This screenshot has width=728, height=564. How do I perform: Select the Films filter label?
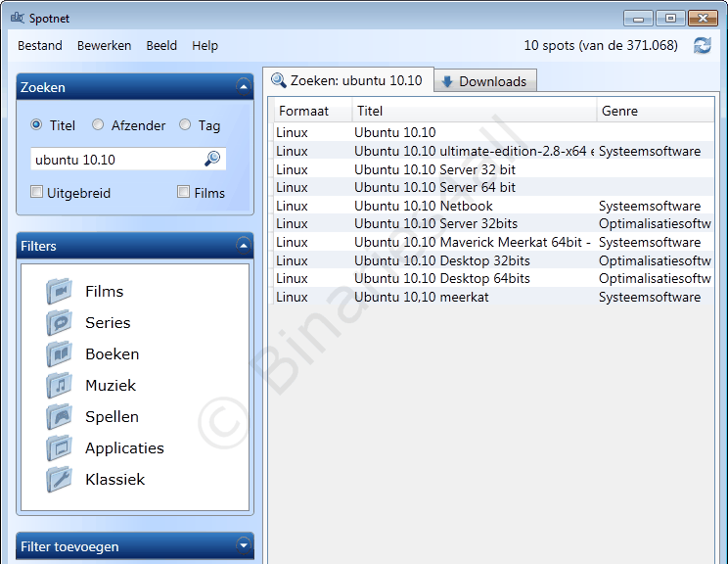105,291
